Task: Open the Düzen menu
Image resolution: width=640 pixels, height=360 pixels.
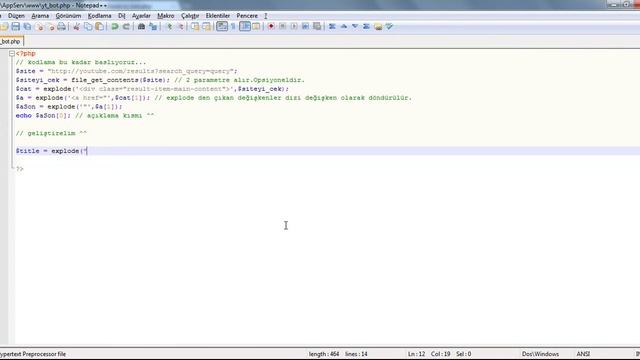Action: point(16,16)
